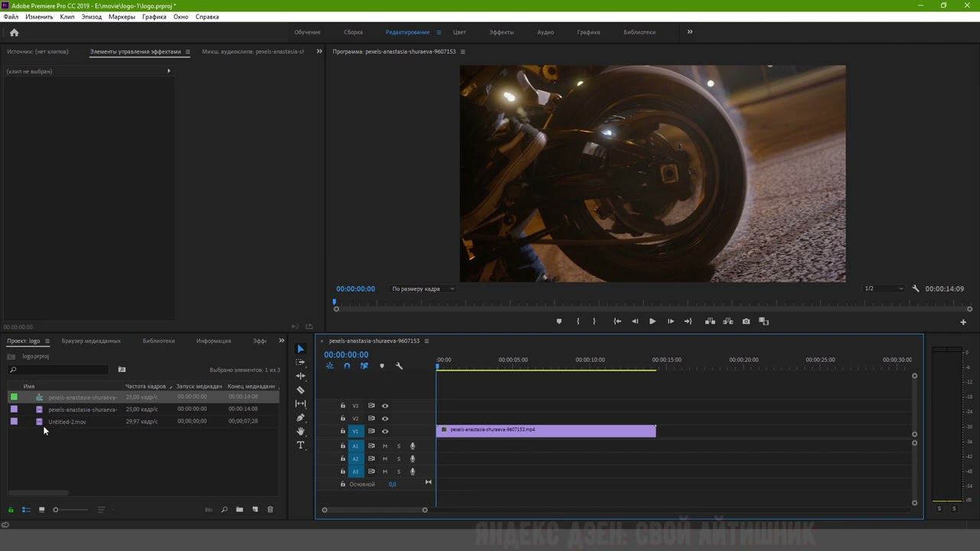980x551 pixels.
Task: Open the 'Эпизод' menu
Action: coord(91,17)
